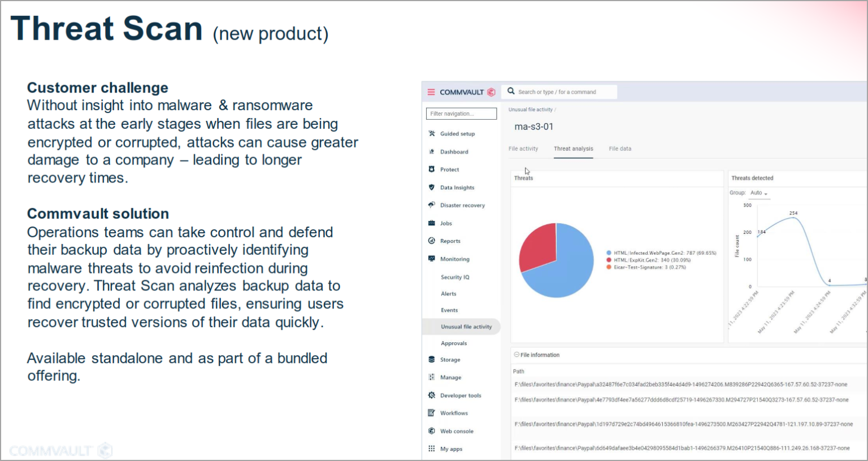Image resolution: width=868 pixels, height=461 pixels.
Task: Click the Reports icon in the sidebar
Action: pos(432,241)
